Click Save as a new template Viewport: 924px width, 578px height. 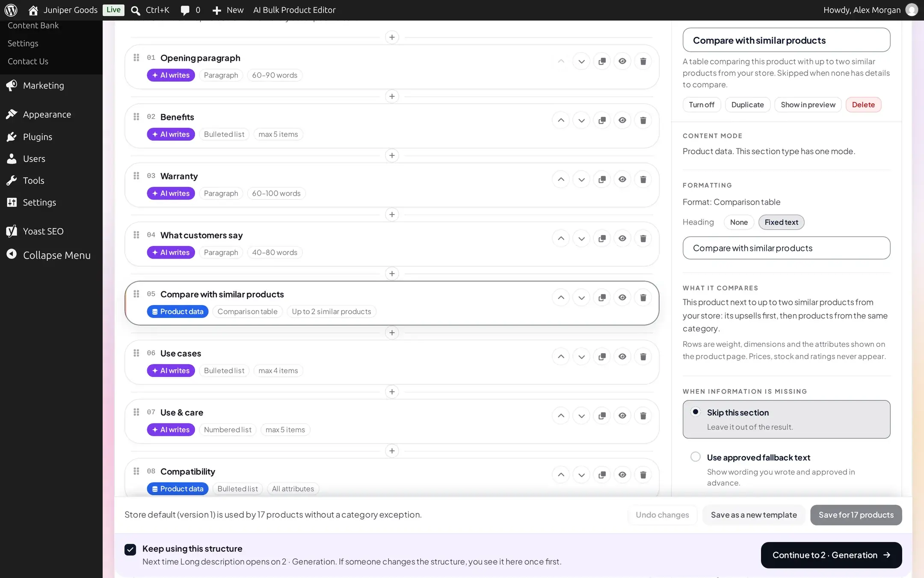[x=754, y=515]
